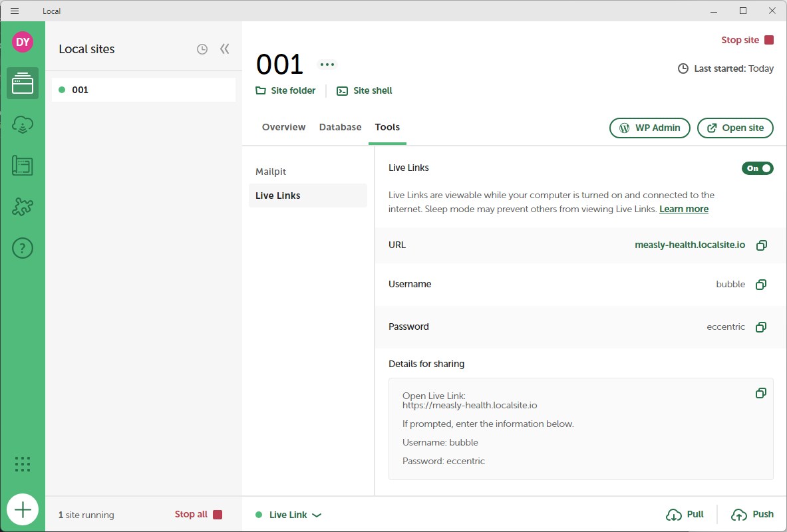Click the Stop site button
The image size is (787, 532).
point(747,40)
